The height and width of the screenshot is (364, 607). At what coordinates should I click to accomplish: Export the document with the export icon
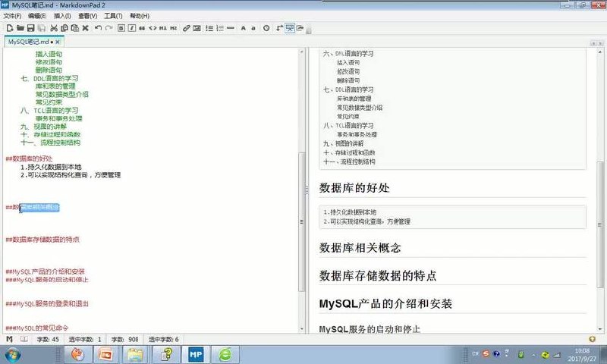click(300, 28)
